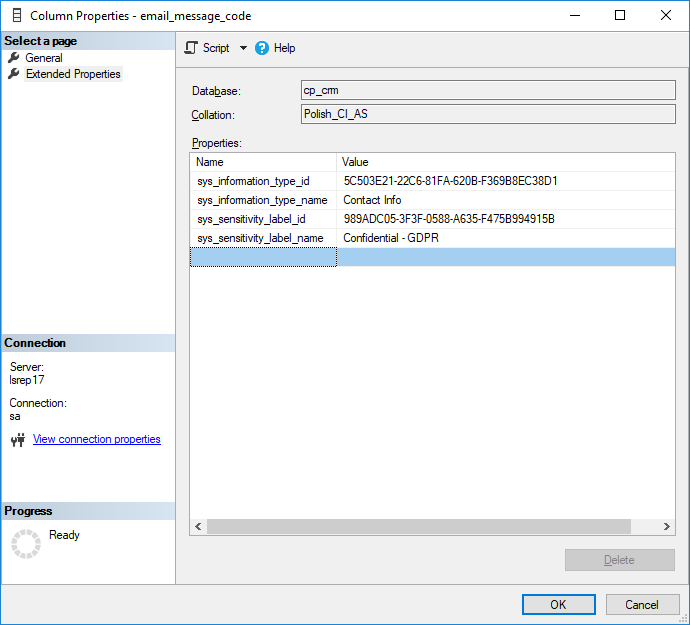The image size is (690, 625).
Task: Select the Extended Properties wrench icon
Action: [14, 74]
